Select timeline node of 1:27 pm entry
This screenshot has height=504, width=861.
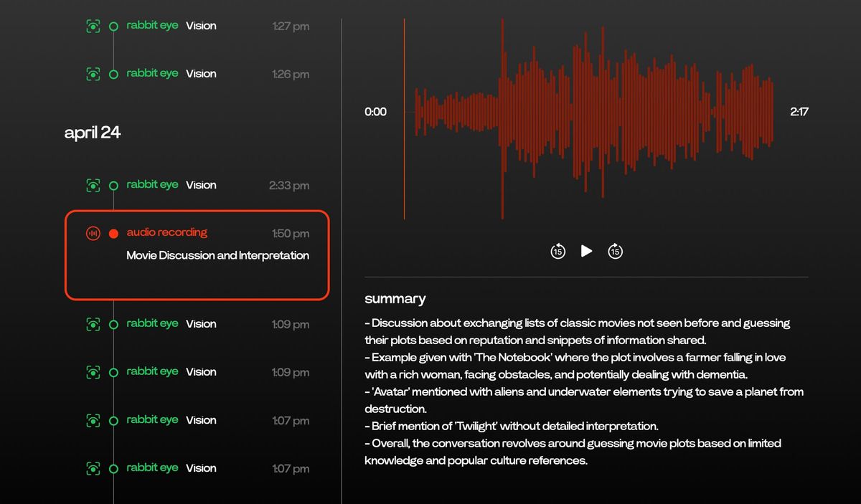click(x=113, y=27)
